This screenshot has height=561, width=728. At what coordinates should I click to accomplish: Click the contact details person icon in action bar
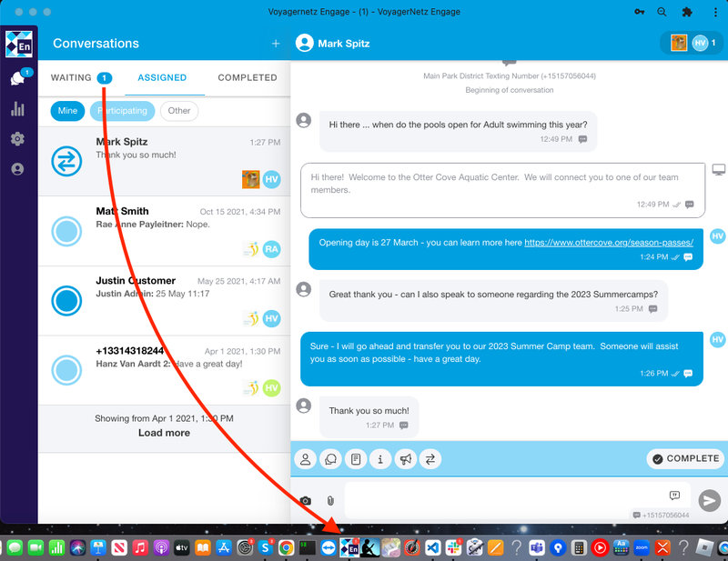click(306, 459)
